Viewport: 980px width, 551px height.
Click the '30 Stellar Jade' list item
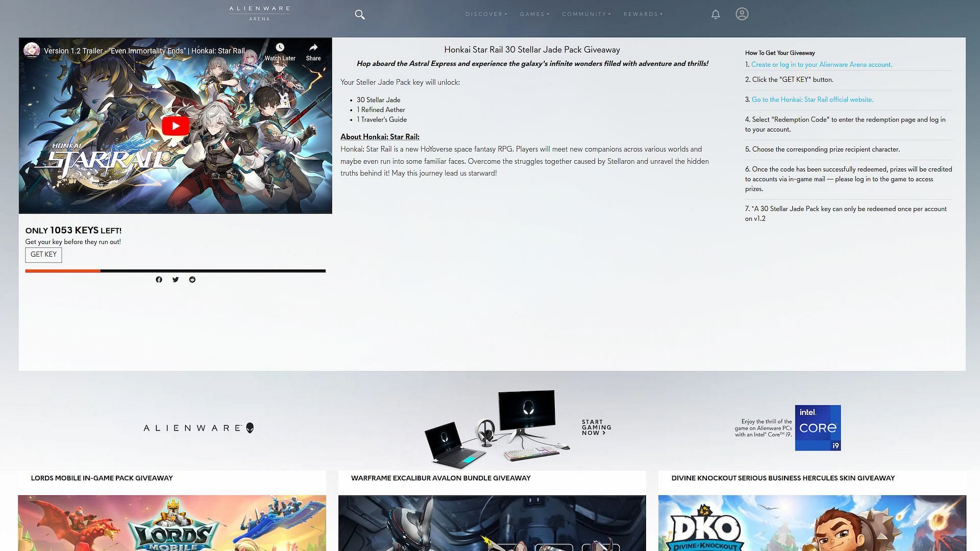coord(378,100)
